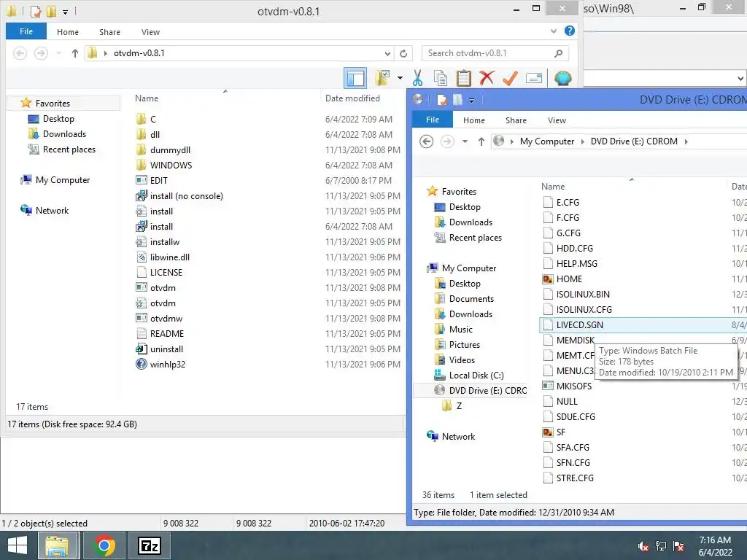Select HOME file in DVD Drive window

coord(569,279)
